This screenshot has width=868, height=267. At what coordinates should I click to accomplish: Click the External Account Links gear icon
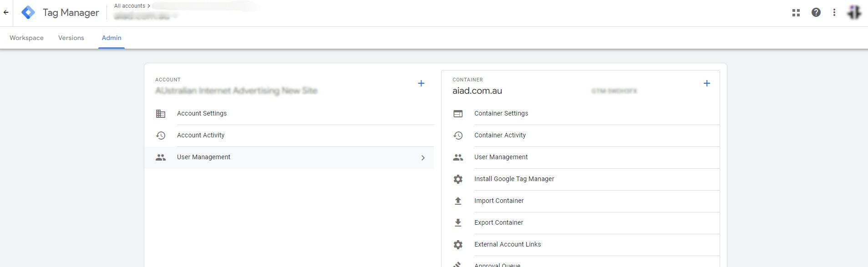click(x=458, y=245)
